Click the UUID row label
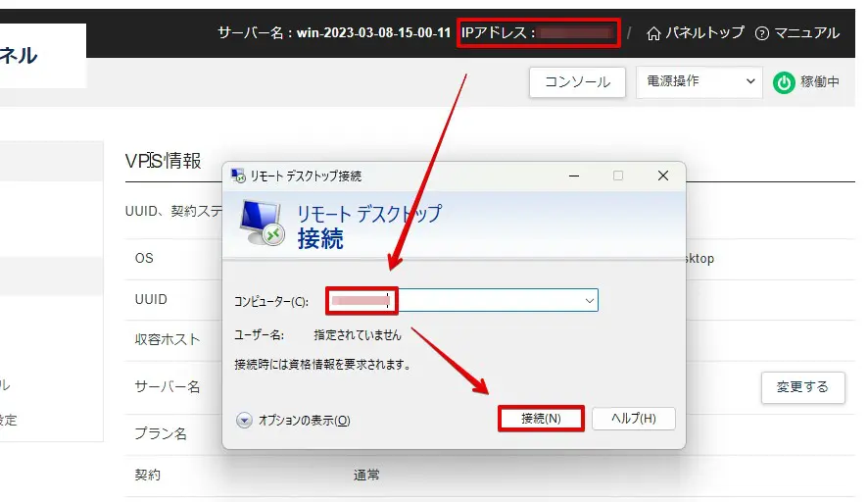The height and width of the screenshot is (502, 868). [x=151, y=299]
